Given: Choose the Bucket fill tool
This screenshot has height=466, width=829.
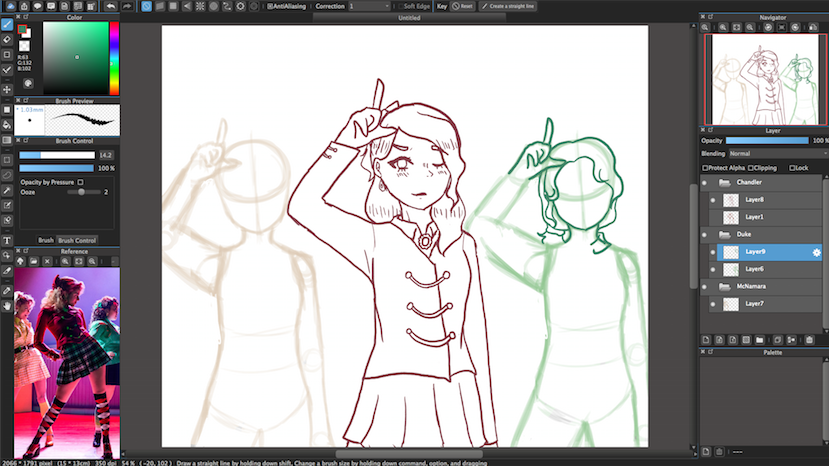Looking at the screenshot, I should (7, 124).
